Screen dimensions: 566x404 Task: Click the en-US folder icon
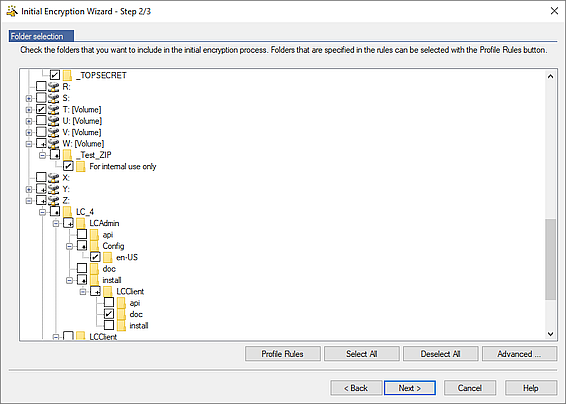(x=108, y=257)
